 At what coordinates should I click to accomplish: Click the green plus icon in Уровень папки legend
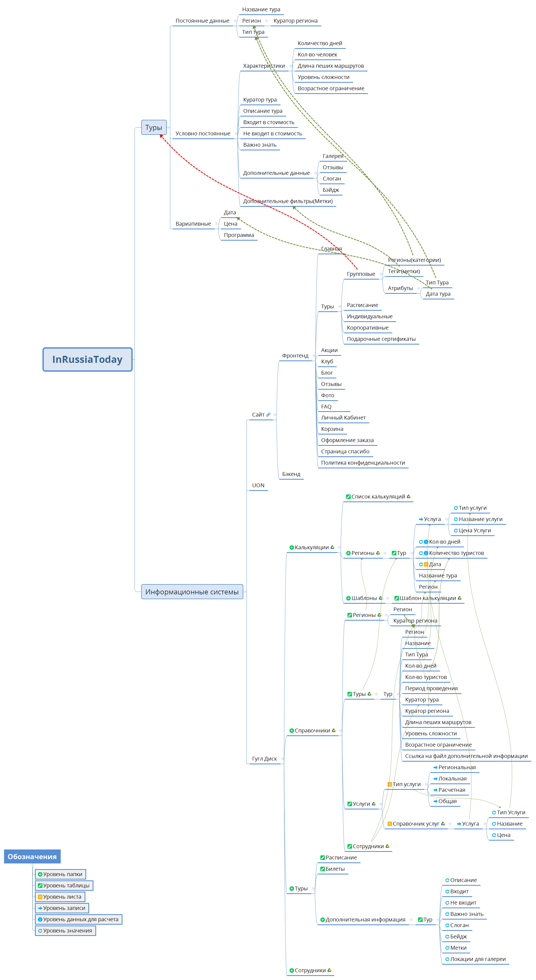pos(40,874)
